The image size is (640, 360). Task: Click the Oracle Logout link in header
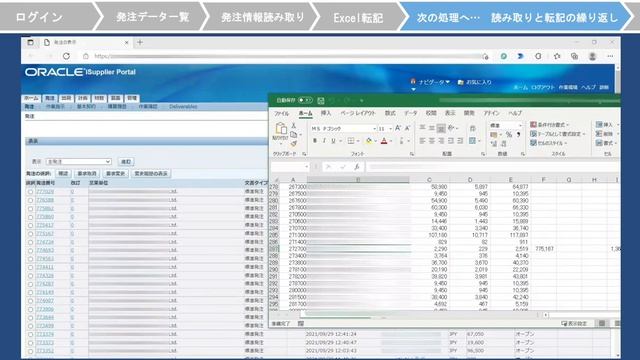click(x=543, y=87)
